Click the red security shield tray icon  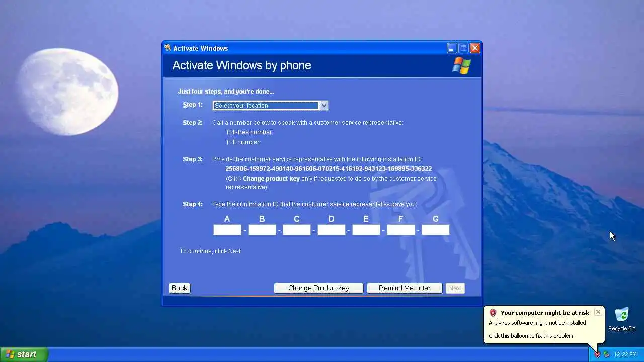click(x=597, y=354)
